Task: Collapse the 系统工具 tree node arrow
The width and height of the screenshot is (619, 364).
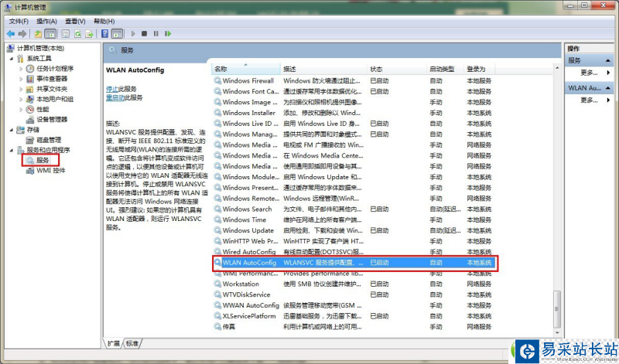Action: click(x=11, y=59)
